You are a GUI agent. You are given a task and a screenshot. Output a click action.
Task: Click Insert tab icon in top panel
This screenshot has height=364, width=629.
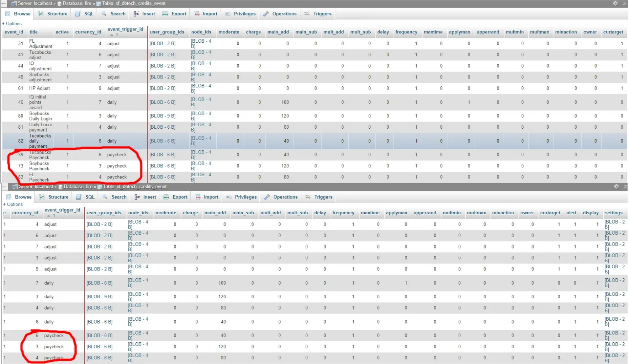tap(136, 14)
